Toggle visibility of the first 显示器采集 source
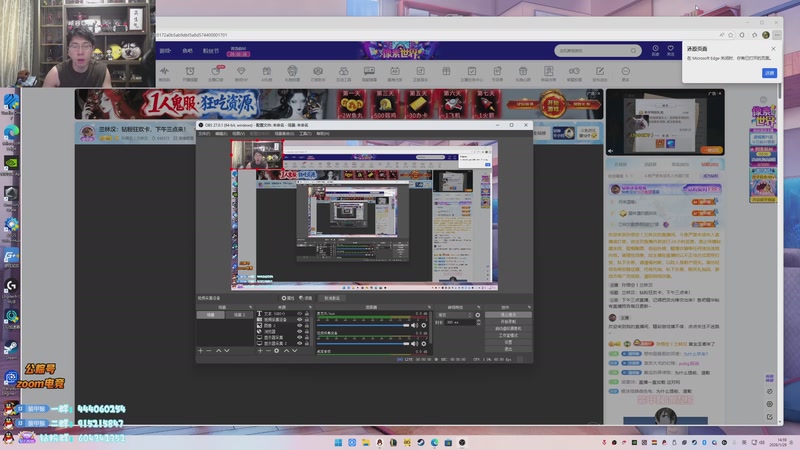This screenshot has width=800, height=450. click(x=299, y=337)
